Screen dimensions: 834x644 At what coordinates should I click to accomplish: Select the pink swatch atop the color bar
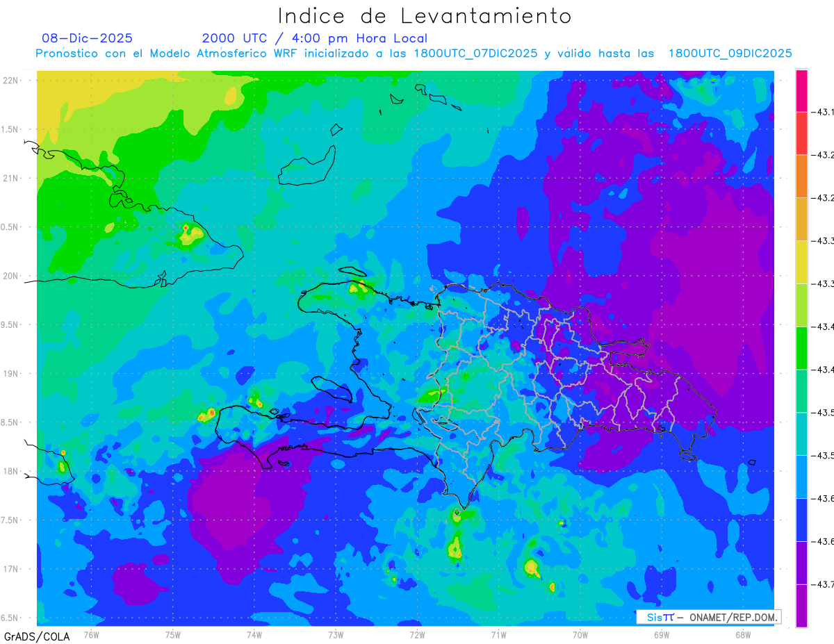[801, 90]
